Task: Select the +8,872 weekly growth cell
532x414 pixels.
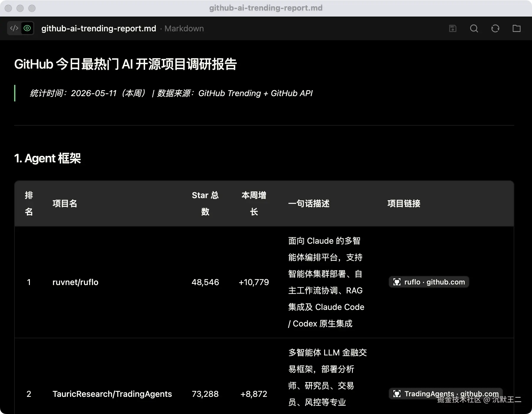Action: [254, 394]
